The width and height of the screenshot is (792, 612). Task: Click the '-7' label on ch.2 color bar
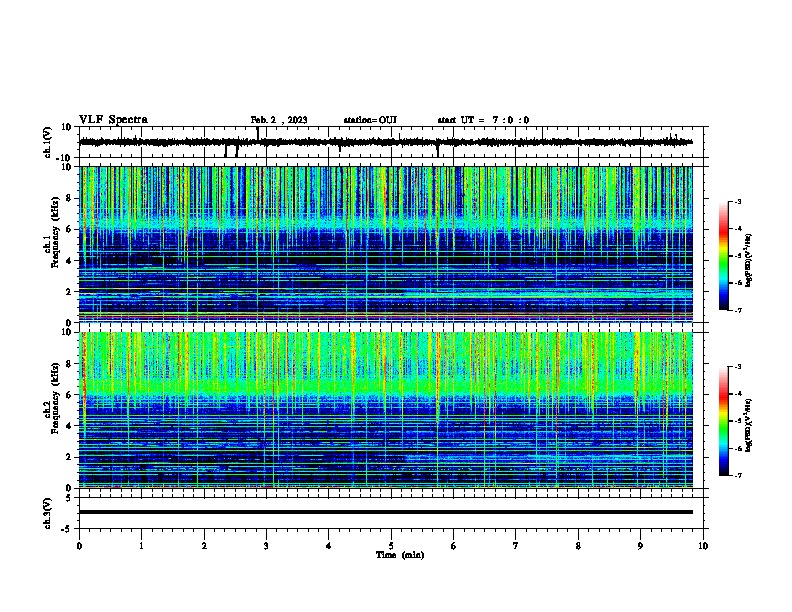[x=737, y=476]
